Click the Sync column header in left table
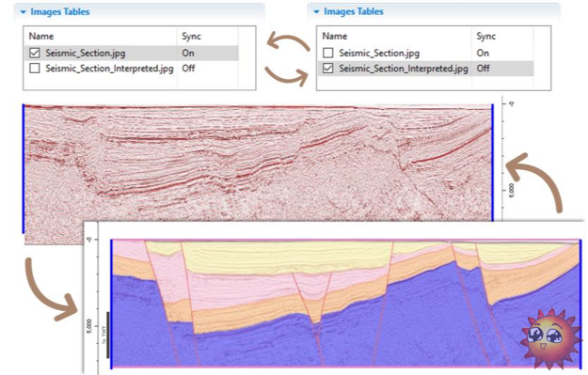The image size is (588, 375). 191,37
